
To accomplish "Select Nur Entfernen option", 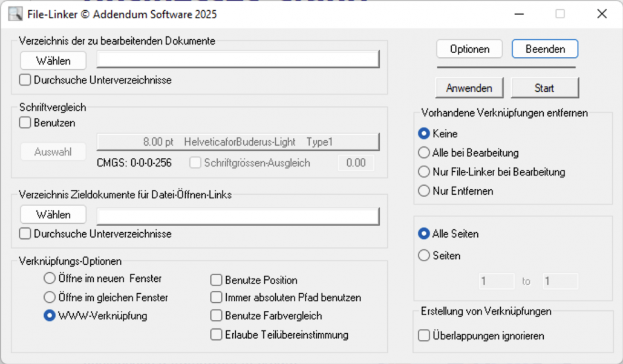I will coord(424,190).
